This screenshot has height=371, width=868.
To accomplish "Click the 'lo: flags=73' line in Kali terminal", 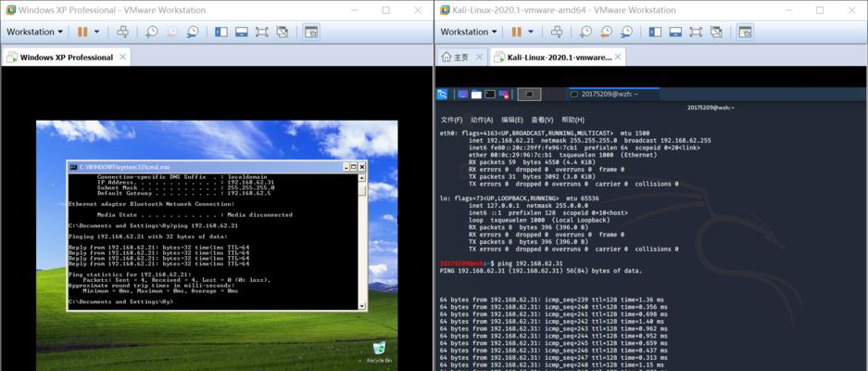I will coord(520,198).
